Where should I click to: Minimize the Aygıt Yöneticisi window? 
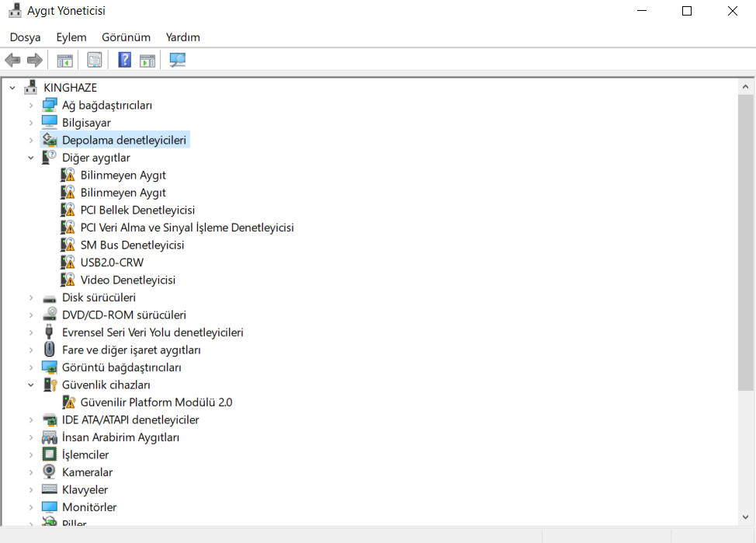click(x=642, y=11)
